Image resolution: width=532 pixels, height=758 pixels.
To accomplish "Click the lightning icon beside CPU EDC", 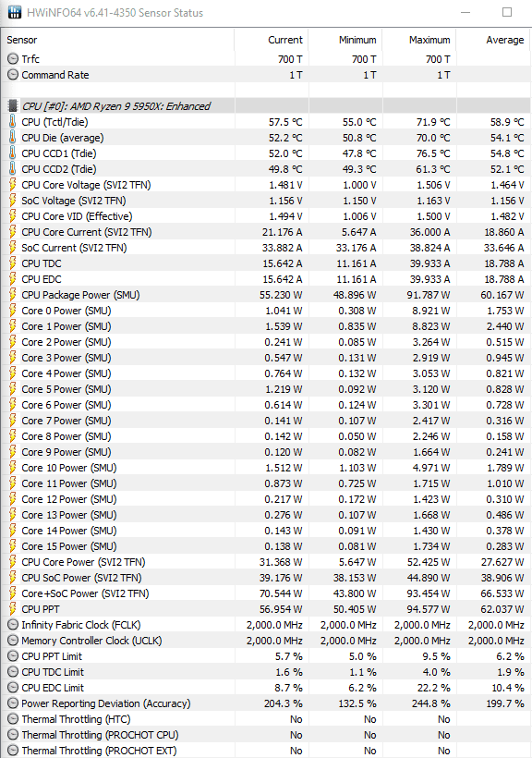I will tap(13, 279).
